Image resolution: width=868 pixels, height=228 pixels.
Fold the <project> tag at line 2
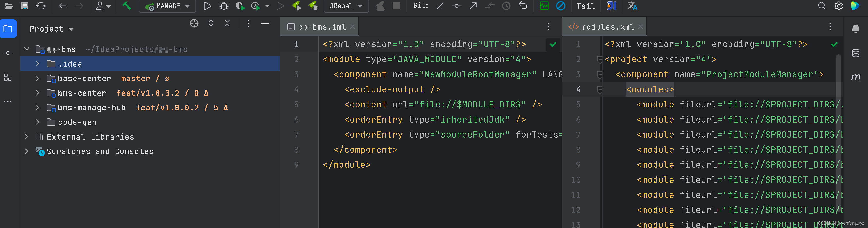[600, 60]
